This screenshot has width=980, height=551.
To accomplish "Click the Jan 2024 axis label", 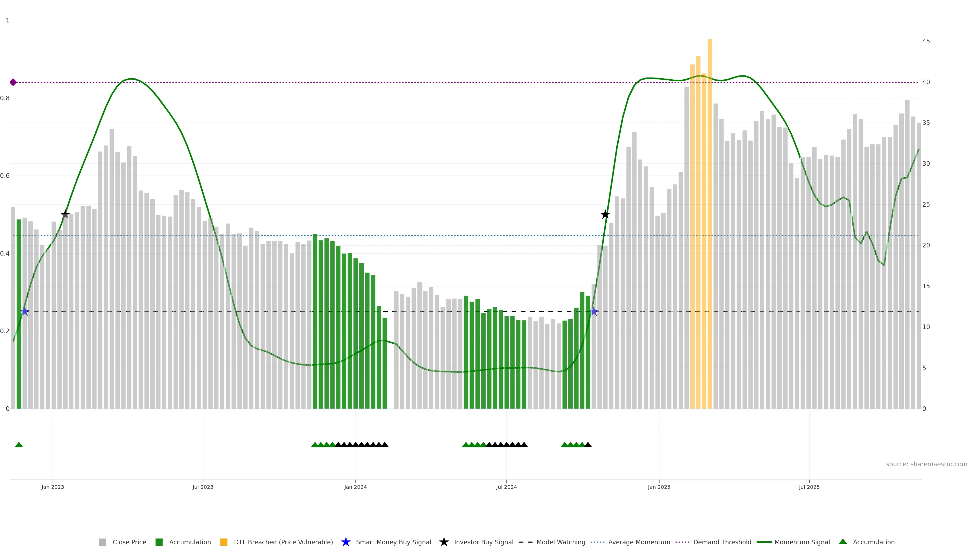I will click(x=355, y=487).
